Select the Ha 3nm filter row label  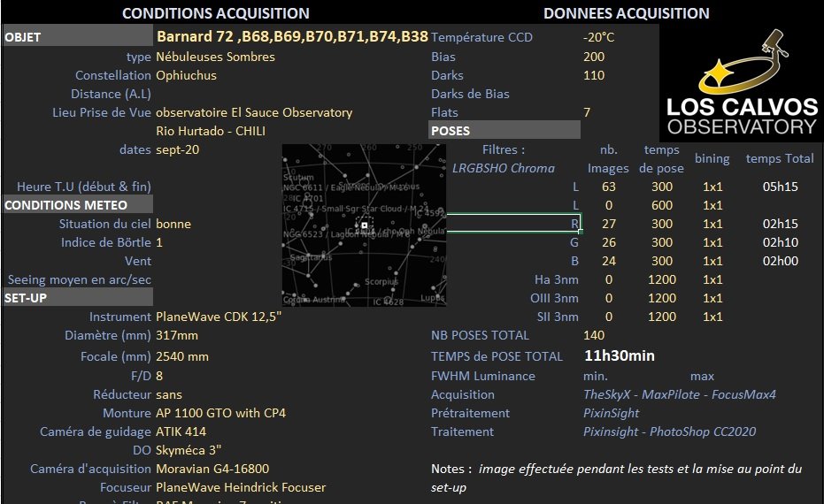[x=557, y=279]
